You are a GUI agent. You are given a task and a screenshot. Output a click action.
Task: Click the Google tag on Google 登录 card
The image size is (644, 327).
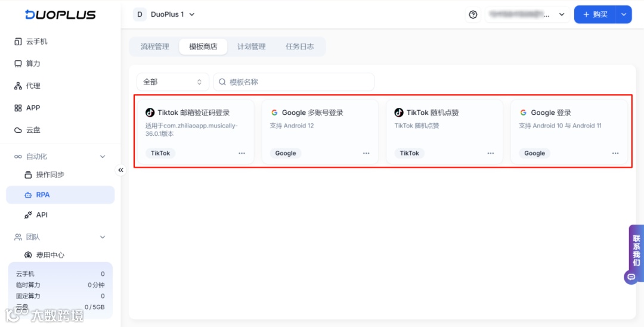tap(534, 153)
